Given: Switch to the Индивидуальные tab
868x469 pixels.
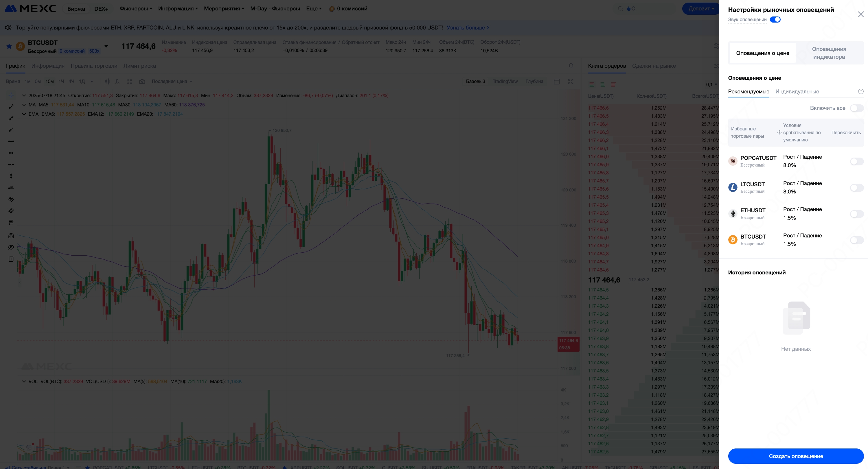Looking at the screenshot, I should coord(797,92).
